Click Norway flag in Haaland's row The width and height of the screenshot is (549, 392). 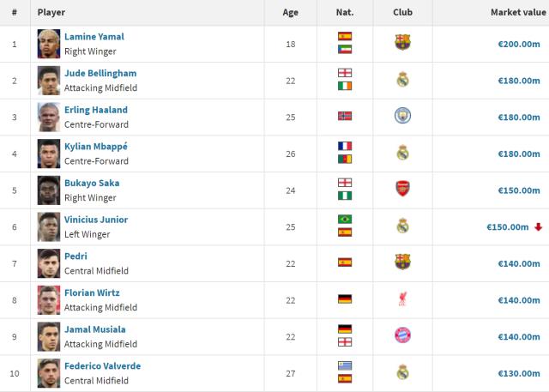(345, 116)
